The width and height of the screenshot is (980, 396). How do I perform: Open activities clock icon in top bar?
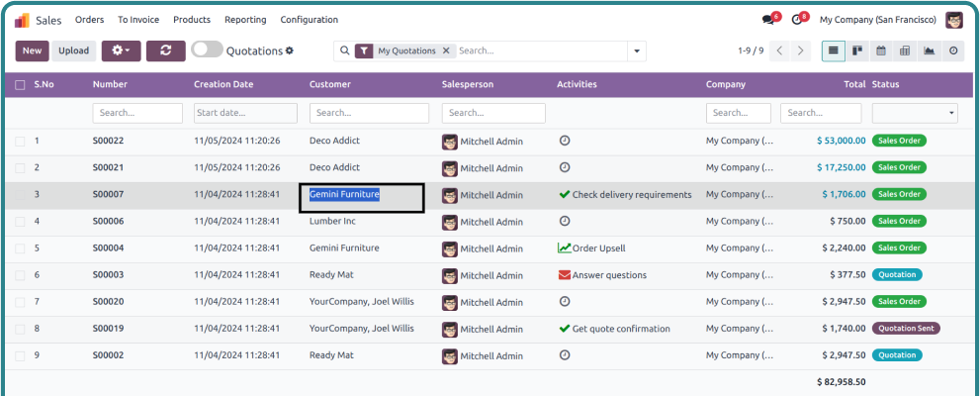[797, 20]
